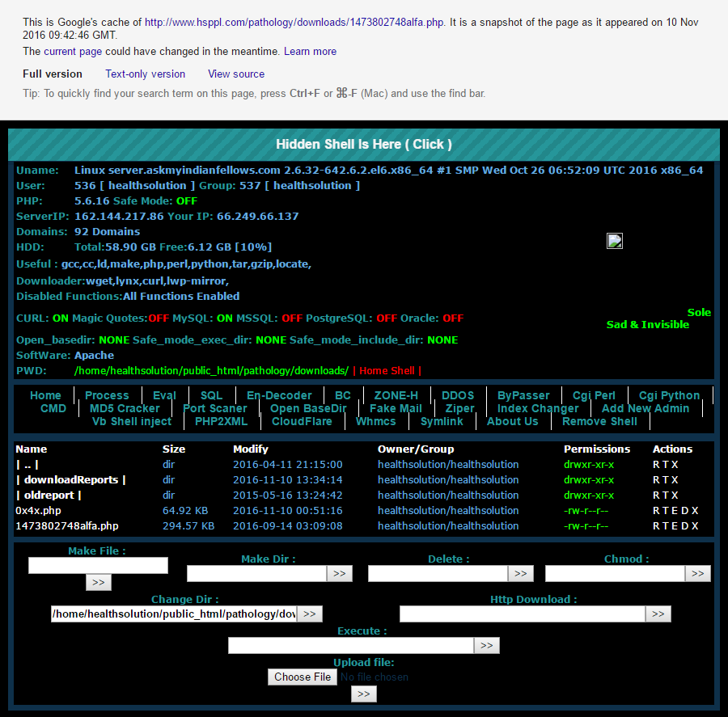Open the CMD menu item
Screen dimensions: 728x717
[x=53, y=408]
